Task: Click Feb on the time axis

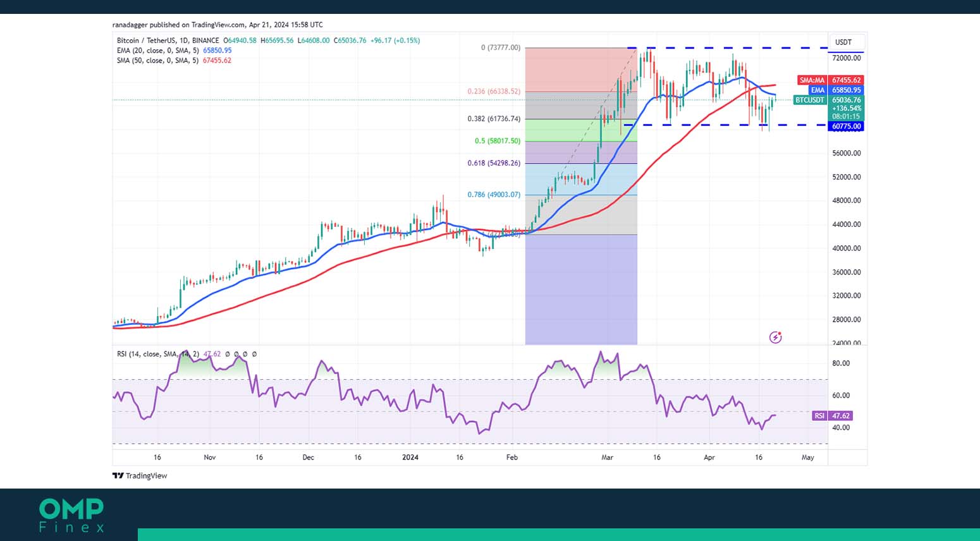Action: tap(512, 458)
